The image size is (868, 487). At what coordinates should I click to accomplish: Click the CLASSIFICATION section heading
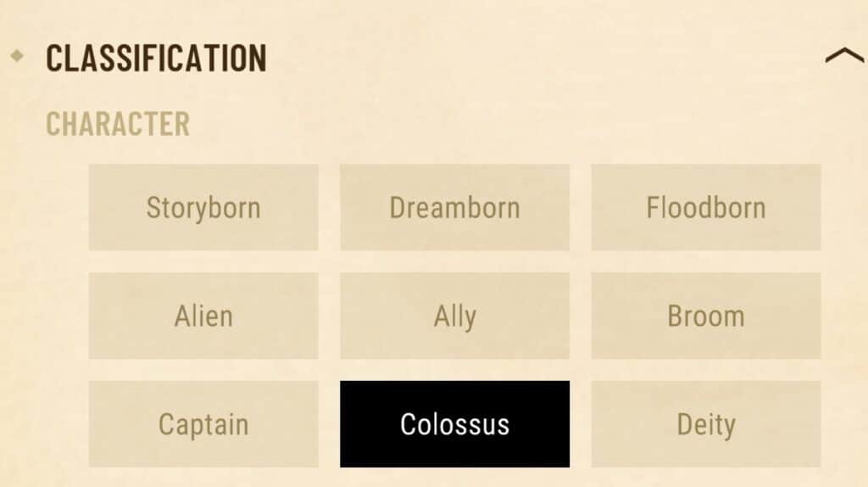point(156,58)
